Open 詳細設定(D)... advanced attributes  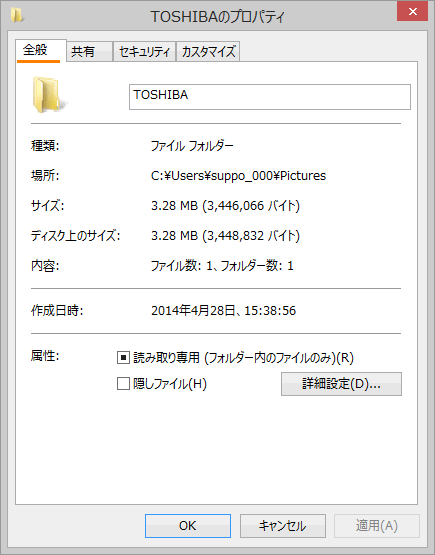pos(341,384)
